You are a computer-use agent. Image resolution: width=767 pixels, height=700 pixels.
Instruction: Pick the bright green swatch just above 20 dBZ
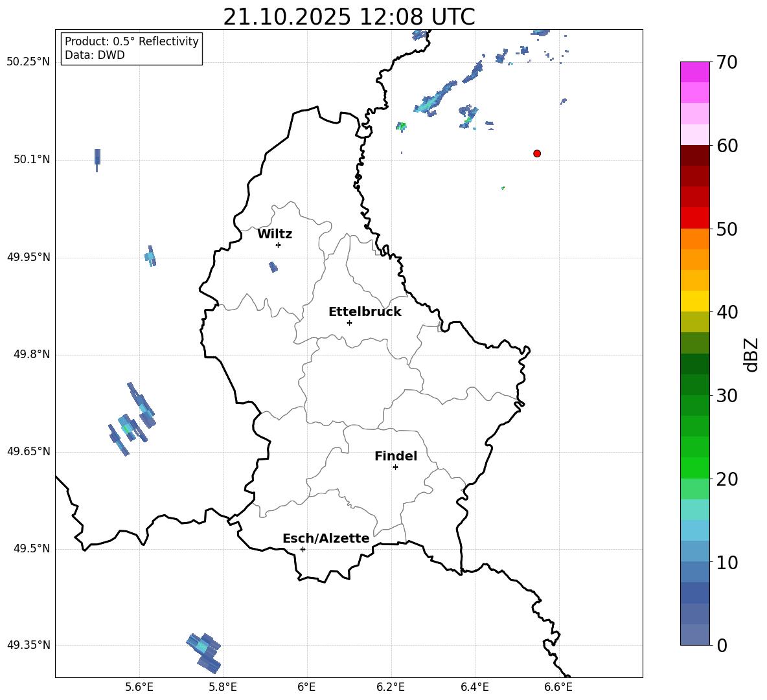695,468
